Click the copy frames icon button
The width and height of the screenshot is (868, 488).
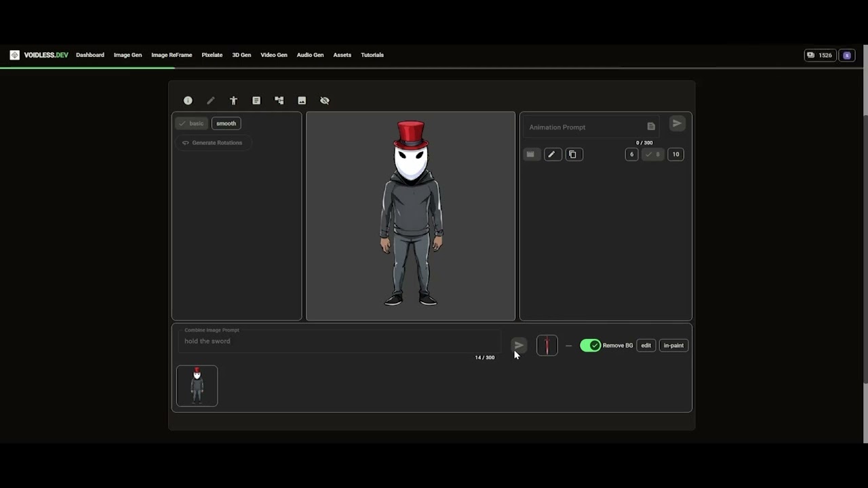(573, 155)
